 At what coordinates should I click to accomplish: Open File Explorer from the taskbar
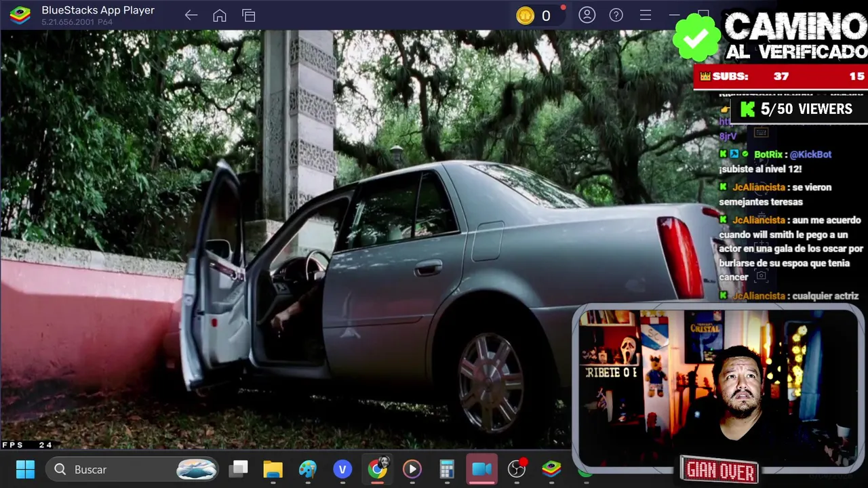coord(273,469)
